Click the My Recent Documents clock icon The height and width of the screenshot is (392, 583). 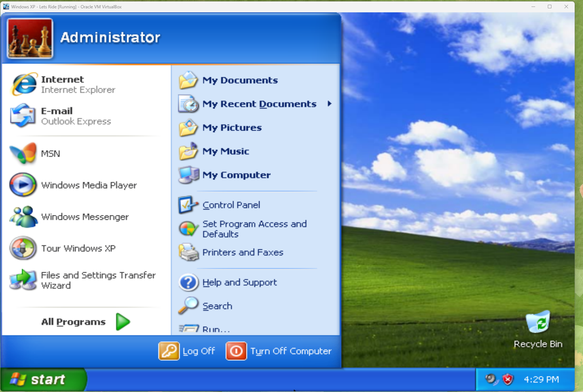point(188,104)
